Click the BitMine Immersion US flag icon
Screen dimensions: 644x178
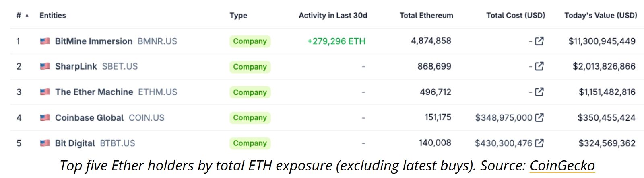pos(45,41)
